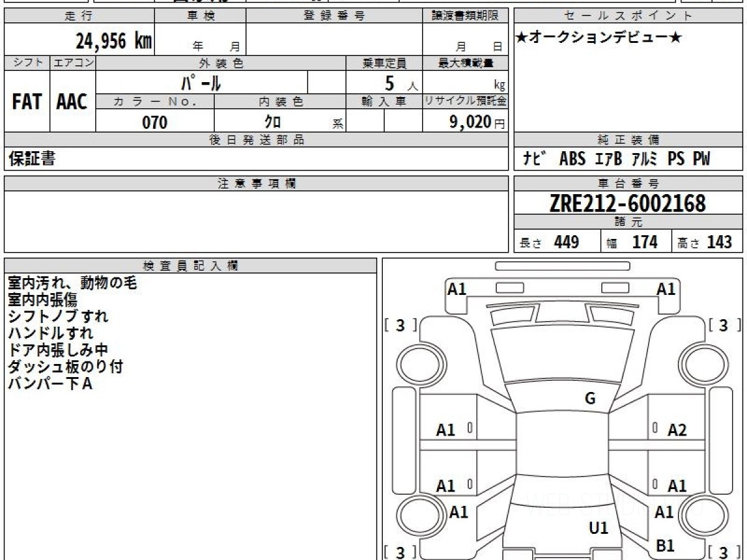Select the FAT shift value
Screen dimensions: 747x560
pos(27,102)
